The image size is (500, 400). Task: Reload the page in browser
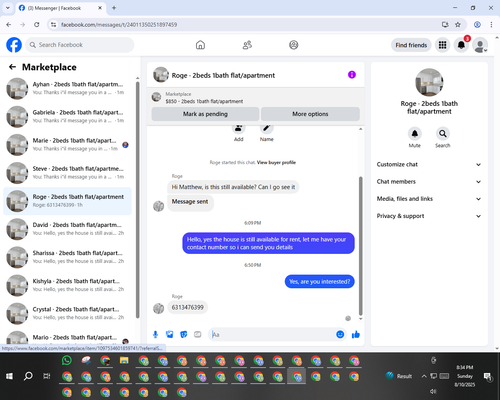click(x=37, y=24)
